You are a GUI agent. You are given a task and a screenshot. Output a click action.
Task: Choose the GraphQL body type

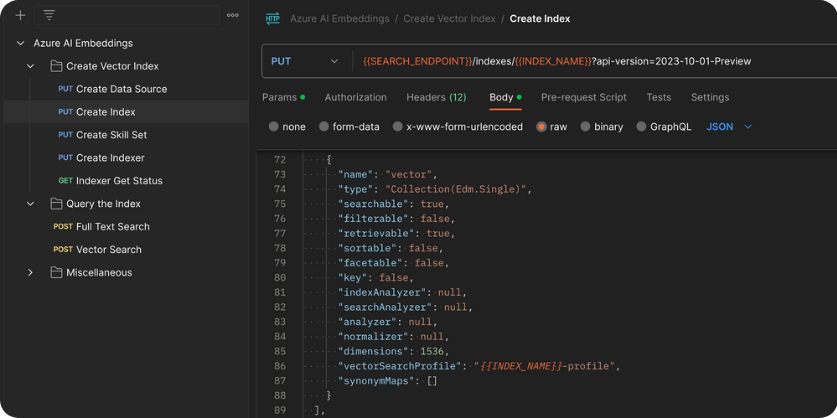point(642,127)
